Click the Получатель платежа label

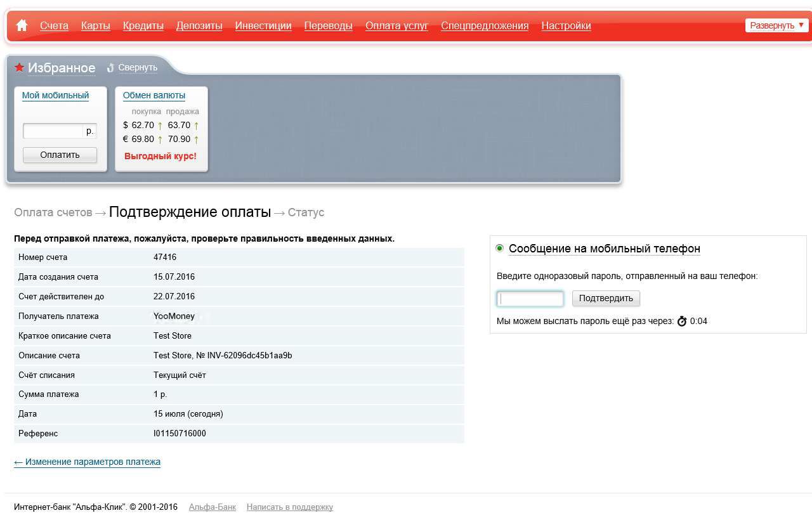(58, 316)
